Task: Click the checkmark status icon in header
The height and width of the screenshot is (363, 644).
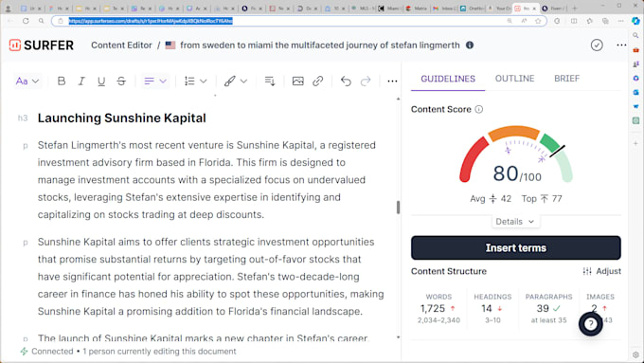Action: (597, 45)
